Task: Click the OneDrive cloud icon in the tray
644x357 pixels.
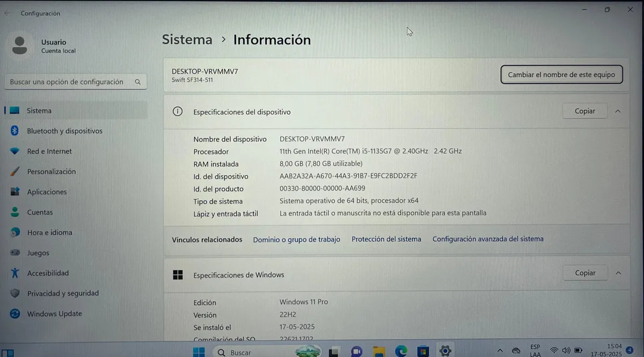Action: coord(516,351)
